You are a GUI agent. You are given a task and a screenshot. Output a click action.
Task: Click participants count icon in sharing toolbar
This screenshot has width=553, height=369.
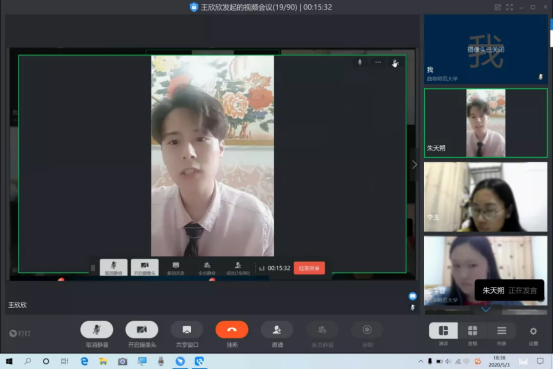point(238,268)
